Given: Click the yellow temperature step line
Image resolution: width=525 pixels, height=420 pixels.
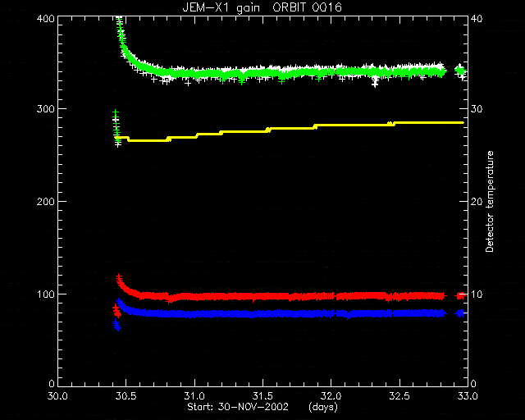Looking at the screenshot, I should 288,128.
